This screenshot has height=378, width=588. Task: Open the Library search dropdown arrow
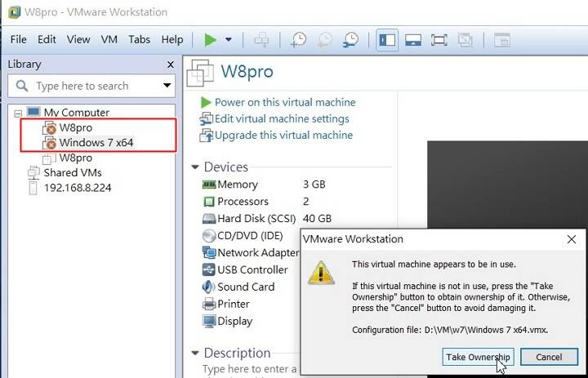(x=167, y=86)
